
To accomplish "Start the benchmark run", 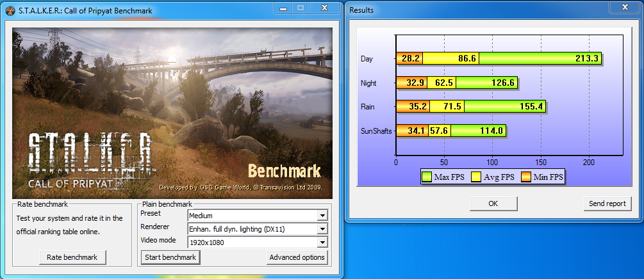I will (x=170, y=257).
